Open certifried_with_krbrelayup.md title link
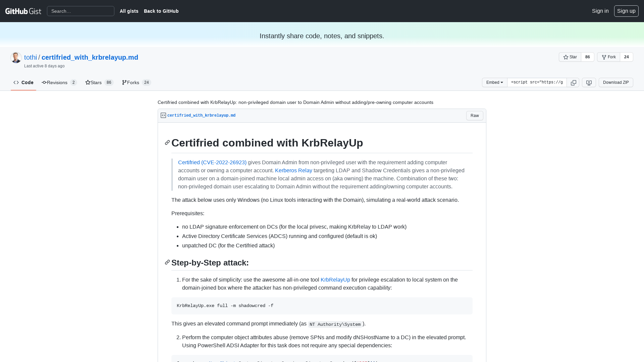The width and height of the screenshot is (644, 362). click(x=90, y=57)
